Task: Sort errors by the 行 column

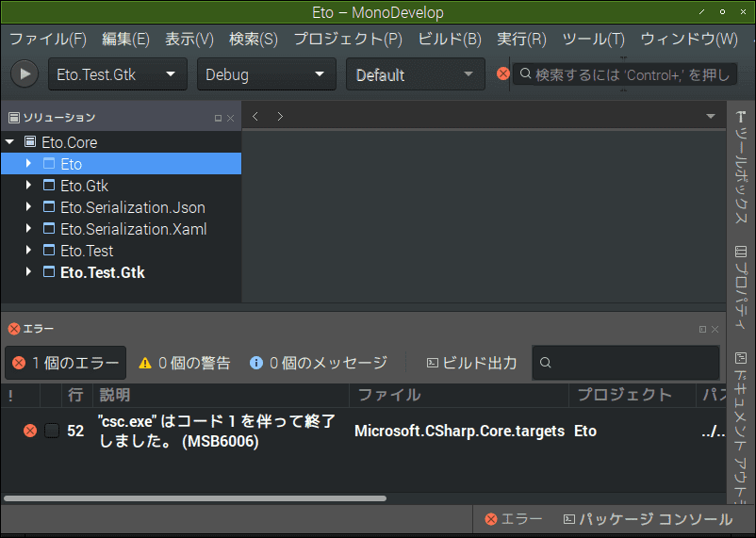Action: 77,396
